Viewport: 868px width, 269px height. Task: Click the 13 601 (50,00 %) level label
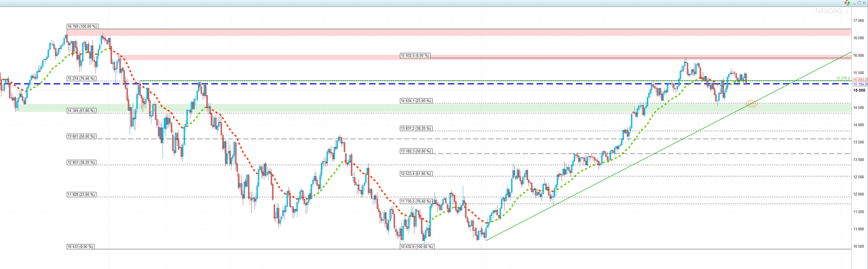(x=81, y=136)
